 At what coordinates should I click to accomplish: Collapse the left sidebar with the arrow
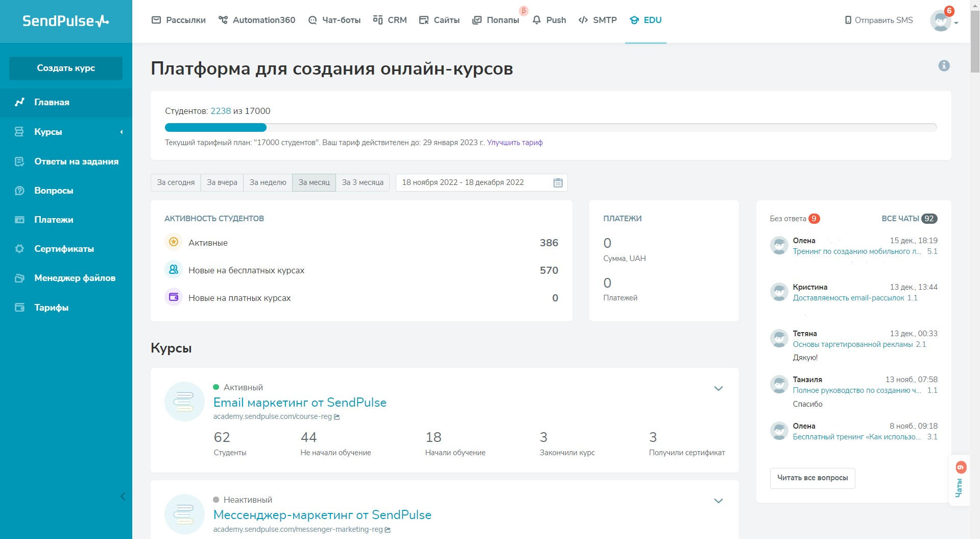point(123,496)
